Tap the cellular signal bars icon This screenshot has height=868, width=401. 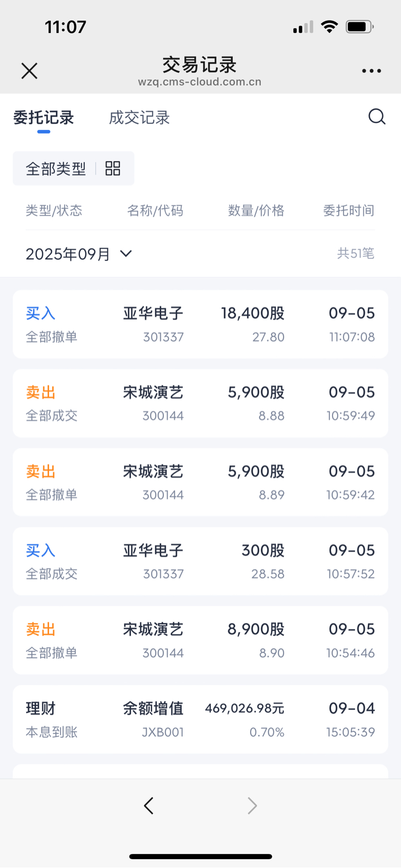(303, 27)
